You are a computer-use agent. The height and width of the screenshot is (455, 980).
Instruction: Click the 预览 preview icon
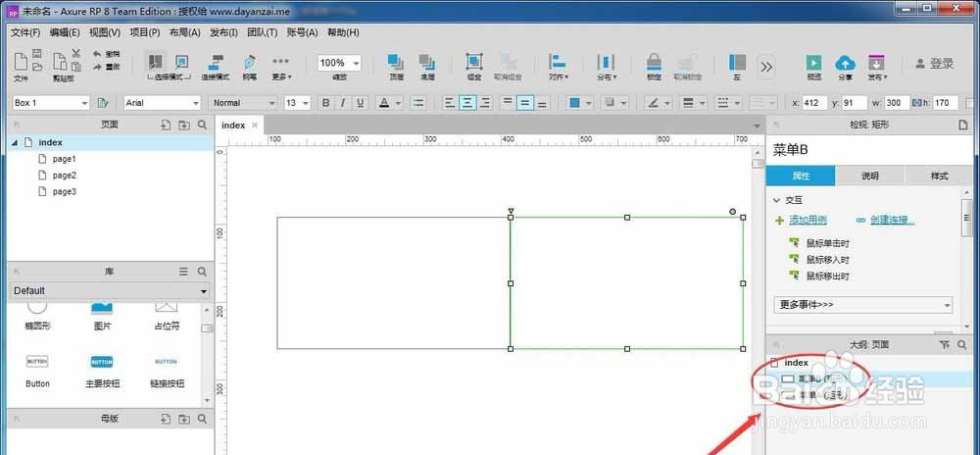tap(813, 63)
